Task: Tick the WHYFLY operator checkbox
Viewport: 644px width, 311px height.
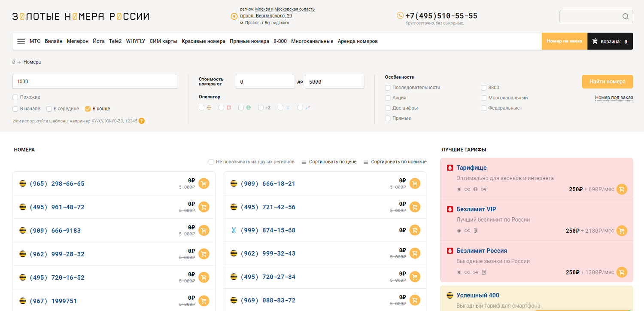Action: [301, 107]
